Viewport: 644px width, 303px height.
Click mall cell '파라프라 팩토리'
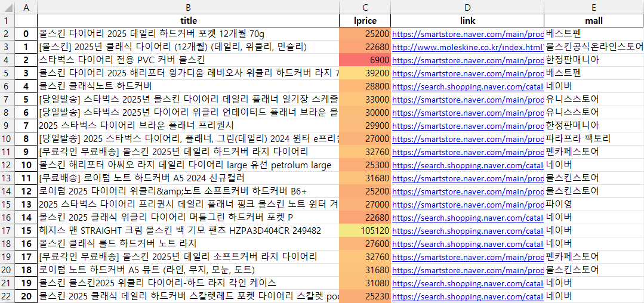[x=594, y=139]
